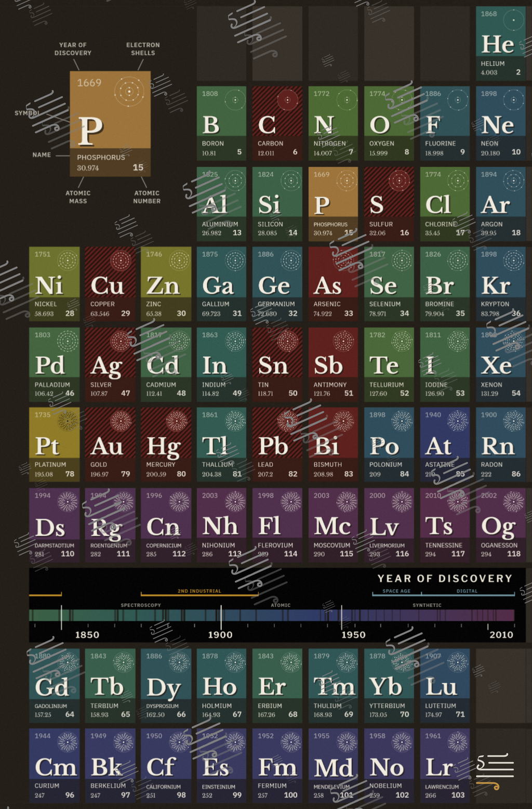Select the Curium element tile
The height and width of the screenshot is (809, 532).
click(x=54, y=765)
